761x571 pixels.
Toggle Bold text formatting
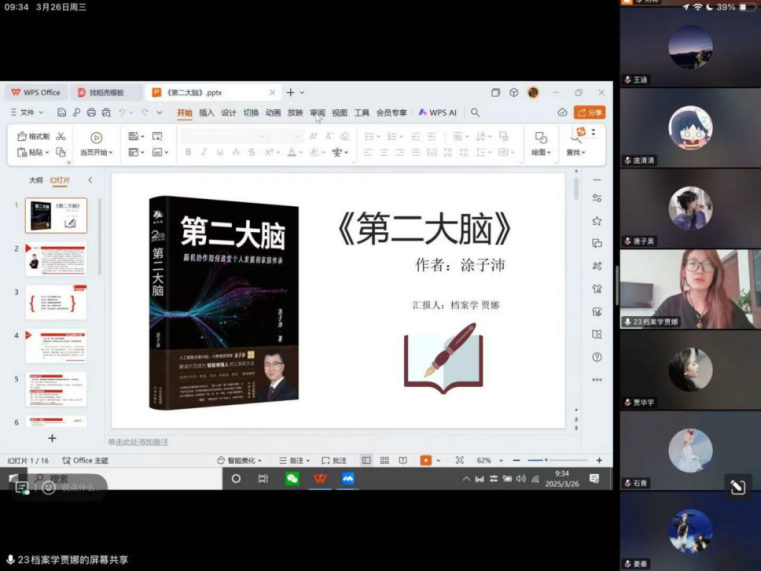tap(188, 153)
